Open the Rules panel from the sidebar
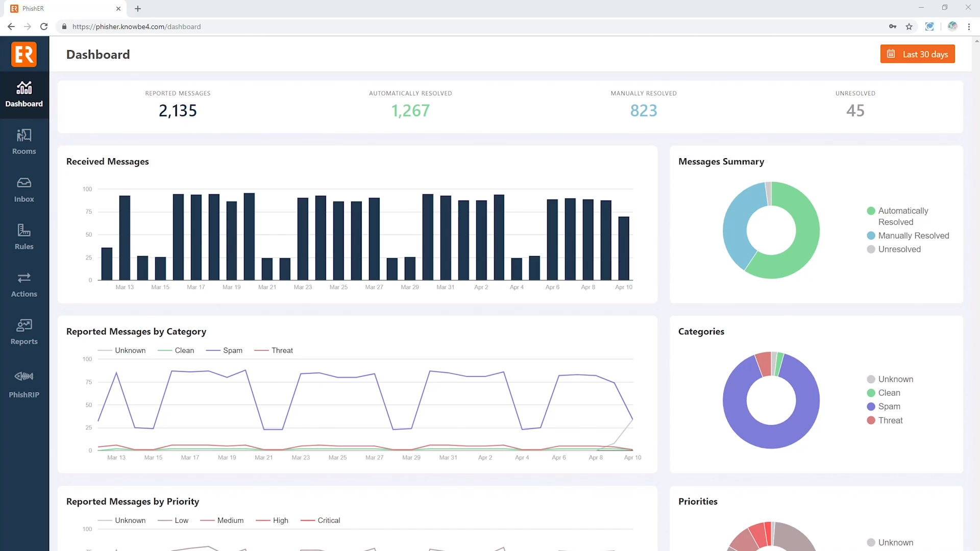This screenshot has height=551, width=980. [24, 236]
